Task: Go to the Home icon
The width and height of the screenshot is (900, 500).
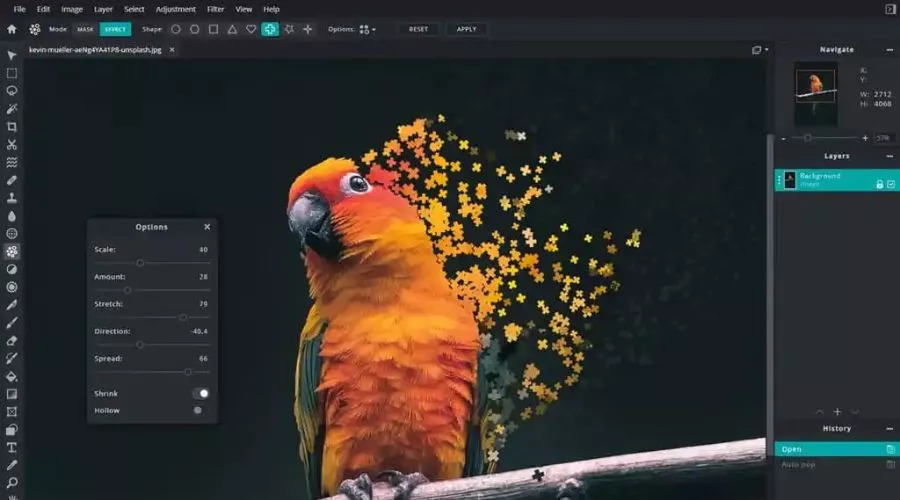Action: [11, 29]
